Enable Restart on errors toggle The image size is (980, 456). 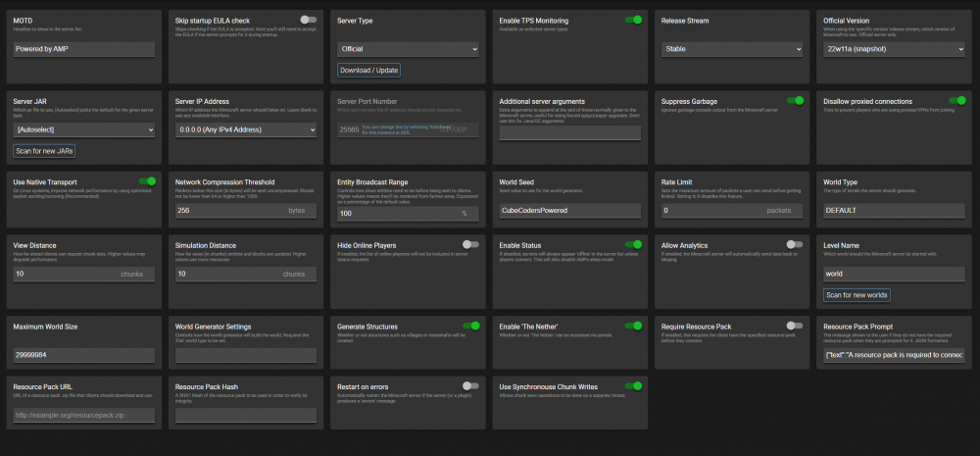pyautogui.click(x=470, y=386)
